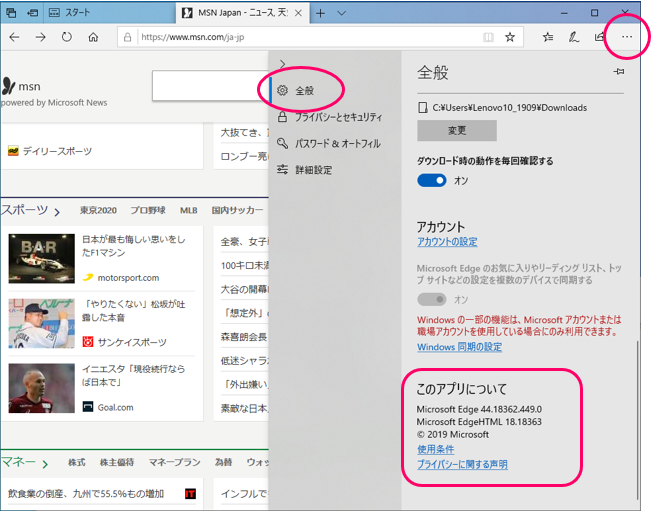Viewport: 655px width, 514px height.
Task: Click the settings pane vertical scrollbar
Action: [637, 420]
